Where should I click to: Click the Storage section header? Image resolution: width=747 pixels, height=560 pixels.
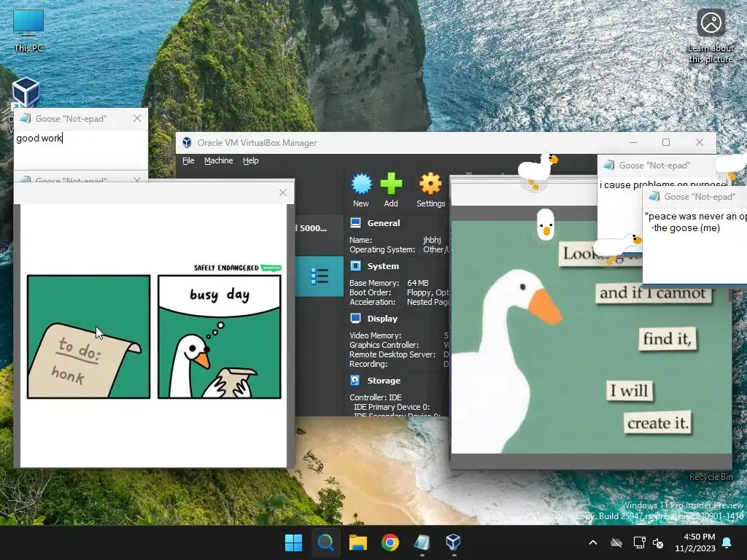tap(384, 381)
